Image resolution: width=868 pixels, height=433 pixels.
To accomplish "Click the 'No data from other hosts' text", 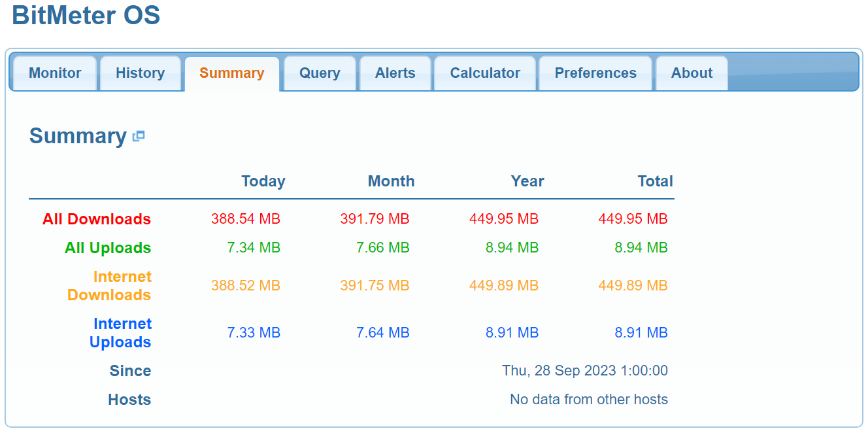I will coord(588,400).
